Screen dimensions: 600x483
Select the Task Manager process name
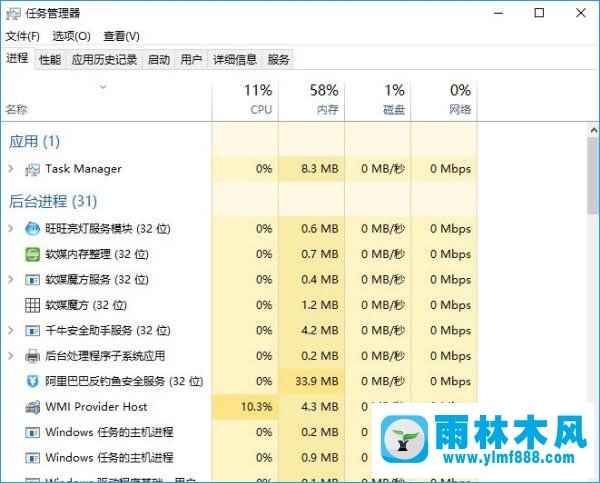(83, 169)
